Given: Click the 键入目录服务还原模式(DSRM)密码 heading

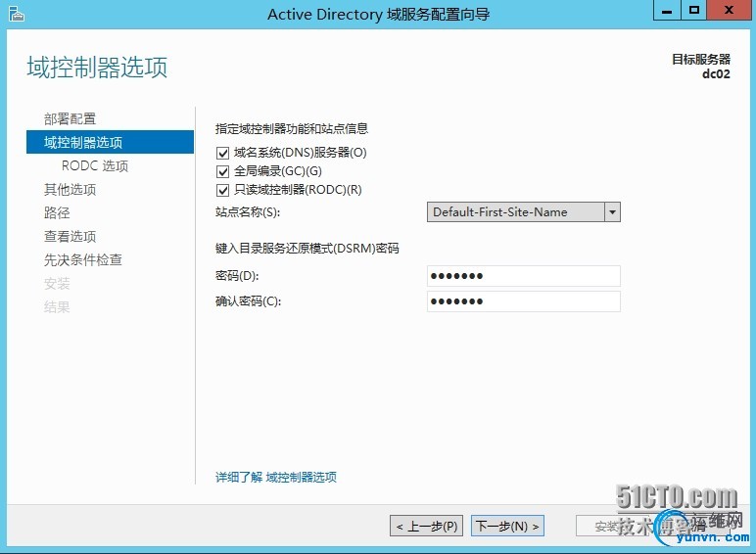Looking at the screenshot, I should tap(307, 249).
